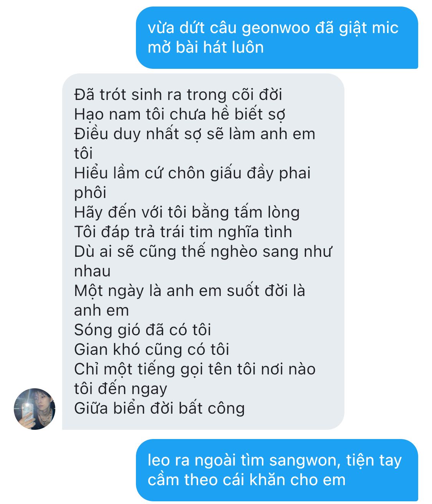Select the line 'Hạo nam tôi chưa hề biết sợ'
Viewport: 432px width, 504px height.
(180, 114)
